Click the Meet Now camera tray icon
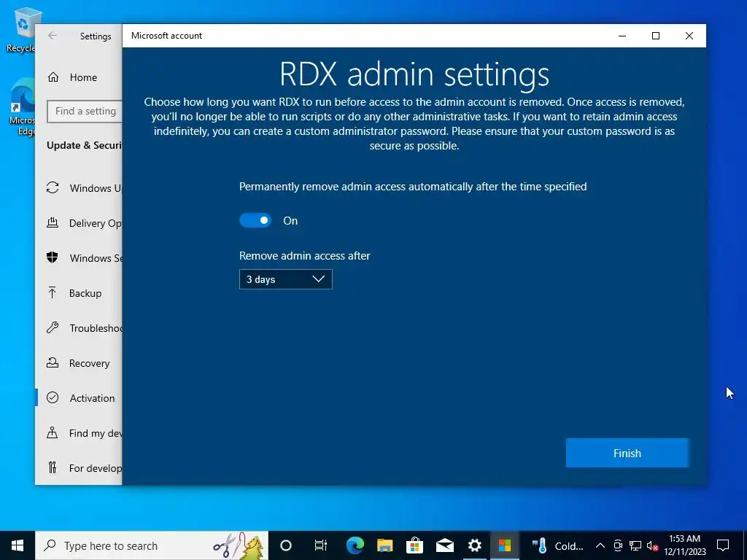The height and width of the screenshot is (560, 747). coord(618,545)
